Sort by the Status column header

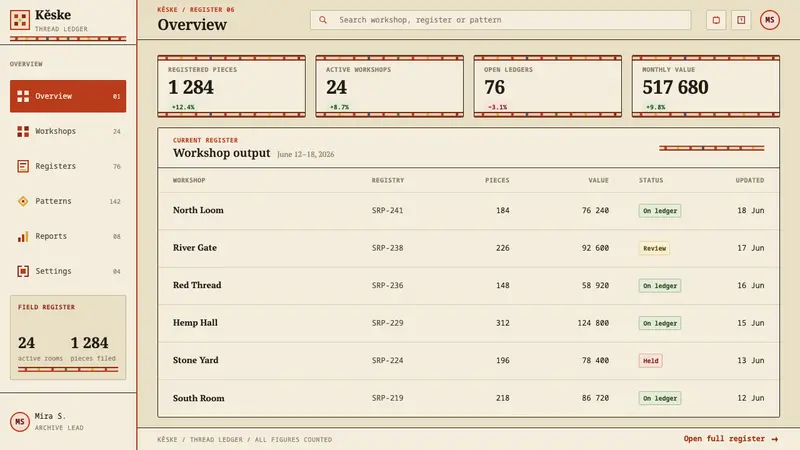click(651, 180)
